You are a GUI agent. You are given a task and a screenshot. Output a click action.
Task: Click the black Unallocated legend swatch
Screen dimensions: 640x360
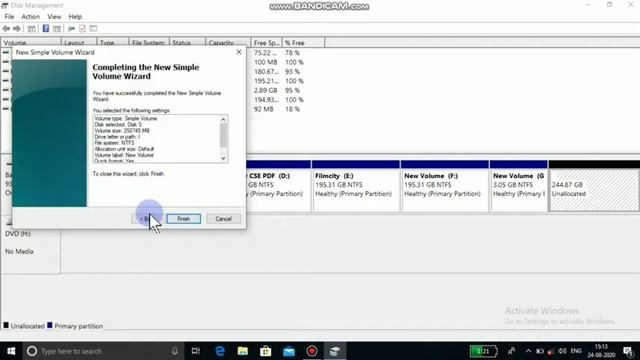[6, 325]
